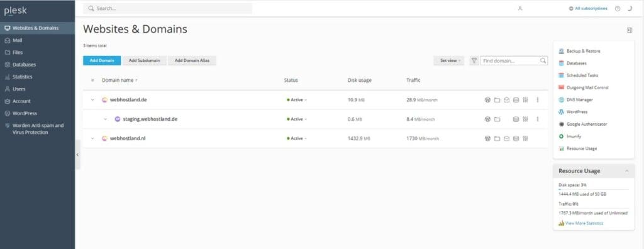644x249 pixels.
Task: Click the user account icon in top bar
Action: coord(520,8)
